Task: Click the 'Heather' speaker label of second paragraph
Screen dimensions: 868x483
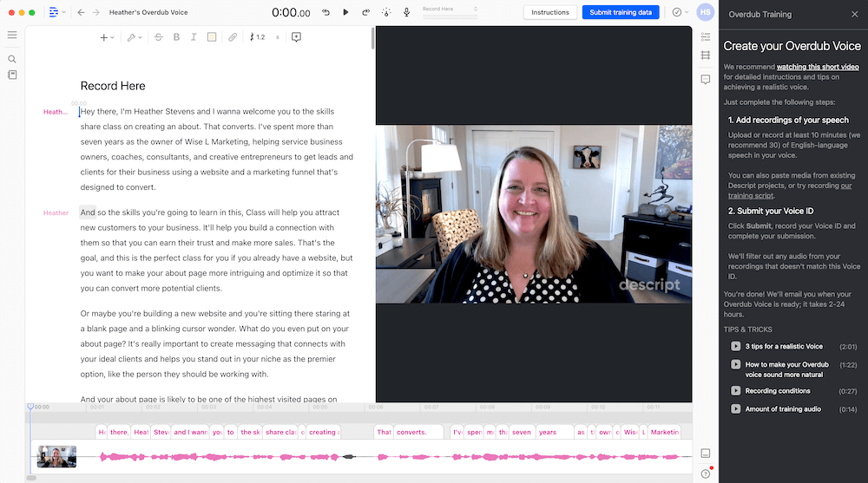Action: coord(56,213)
